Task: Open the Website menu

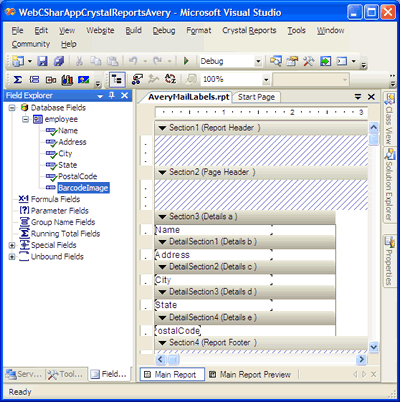Action: pos(100,30)
